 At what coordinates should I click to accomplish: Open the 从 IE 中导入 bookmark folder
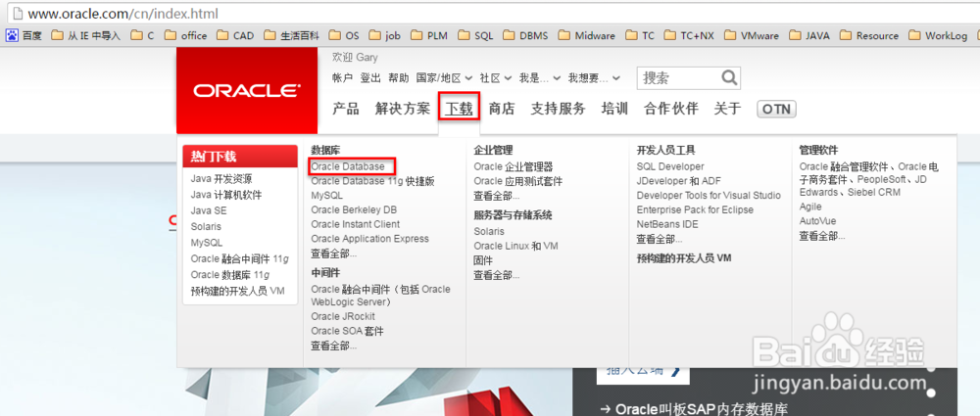(x=85, y=35)
